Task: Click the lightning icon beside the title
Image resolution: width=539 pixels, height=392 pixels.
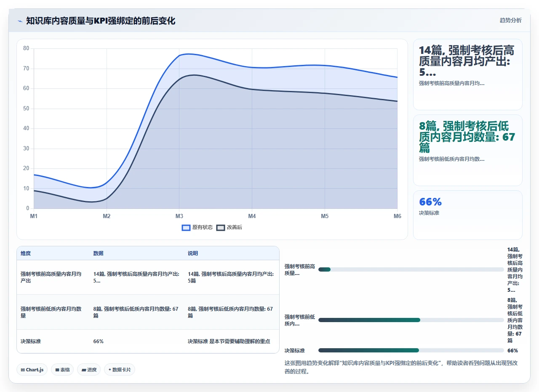Action: pyautogui.click(x=20, y=21)
